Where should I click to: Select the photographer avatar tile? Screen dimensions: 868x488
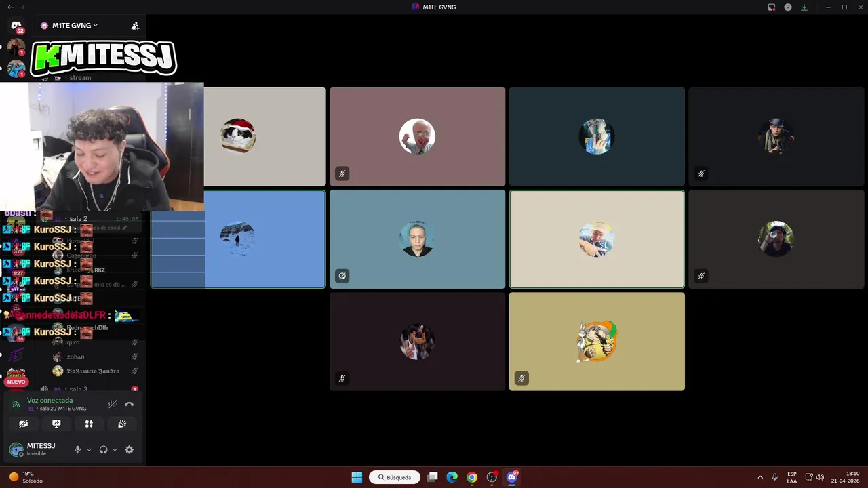[x=776, y=239]
